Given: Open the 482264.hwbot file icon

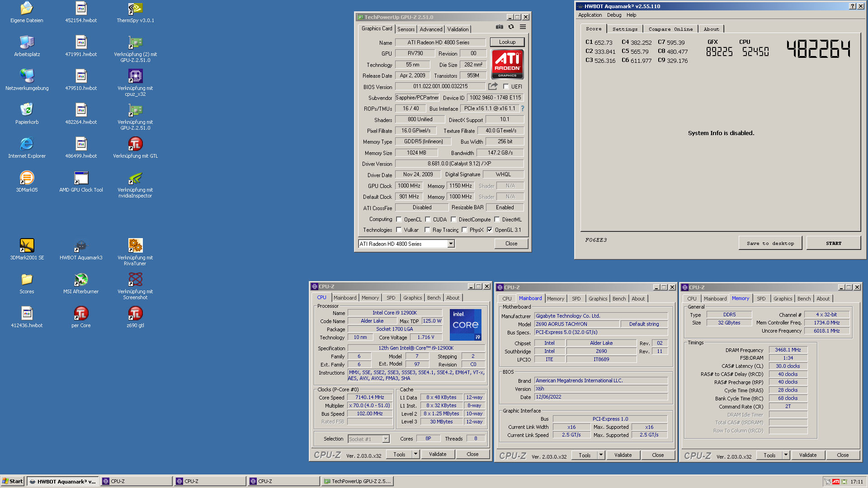Looking at the screenshot, I should (x=81, y=110).
